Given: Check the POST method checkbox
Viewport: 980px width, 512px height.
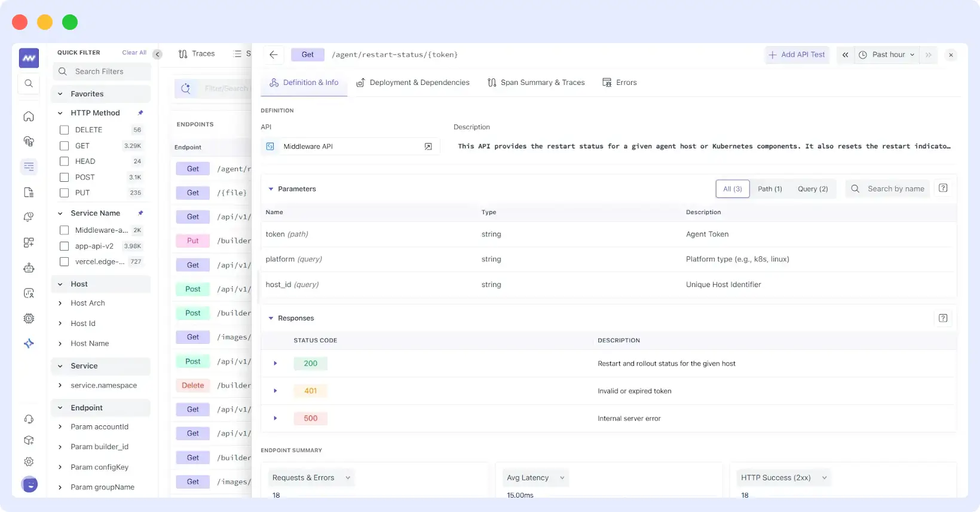Looking at the screenshot, I should pyautogui.click(x=65, y=177).
